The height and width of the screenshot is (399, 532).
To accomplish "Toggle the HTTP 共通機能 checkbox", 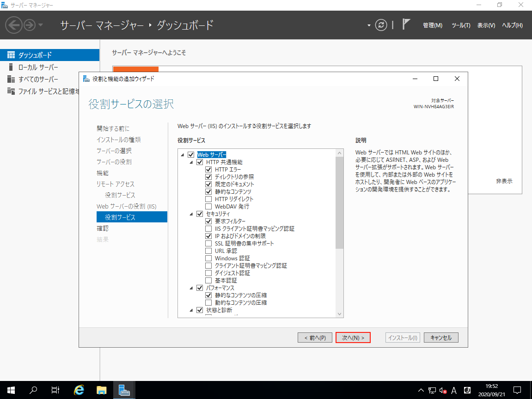I will (200, 162).
